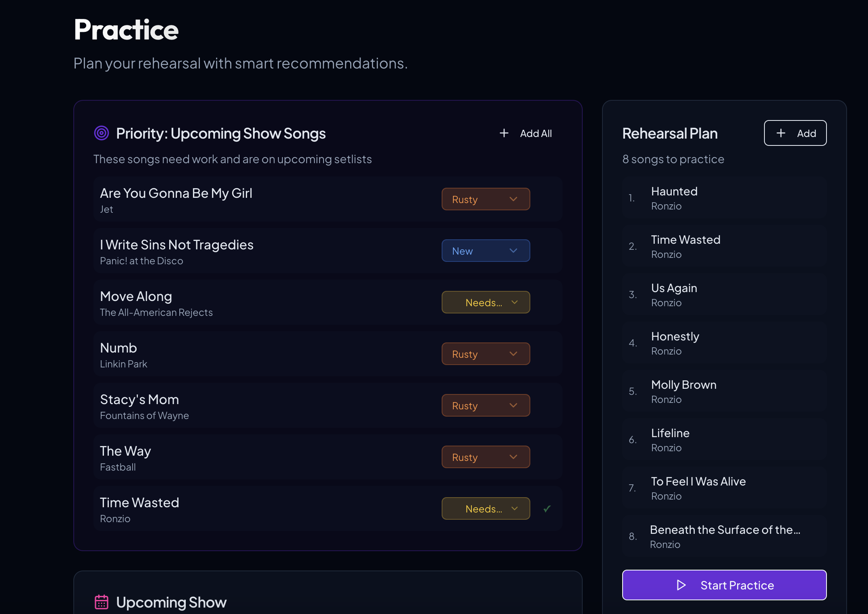Click the Add button in Rehearsal Plan
Viewport: 868px width, 614px height.
795,133
